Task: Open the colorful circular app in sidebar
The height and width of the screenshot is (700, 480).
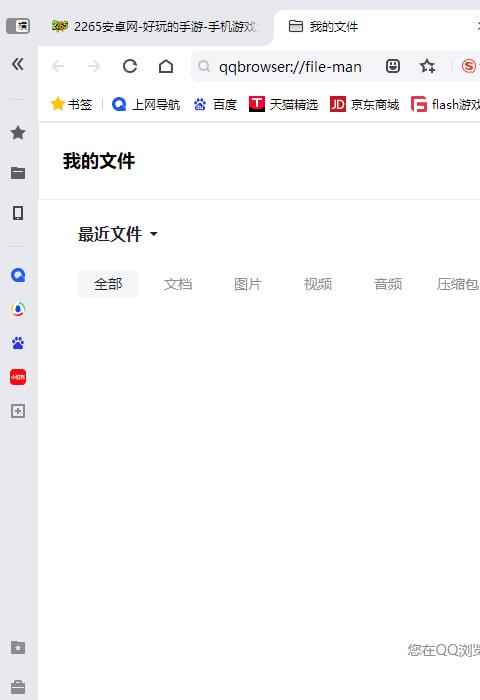Action: [18, 309]
